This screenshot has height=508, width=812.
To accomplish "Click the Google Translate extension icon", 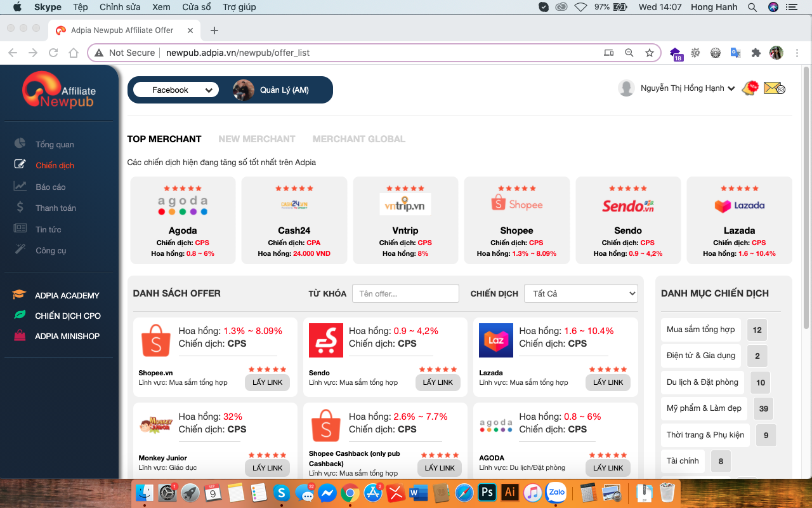I will point(735,53).
